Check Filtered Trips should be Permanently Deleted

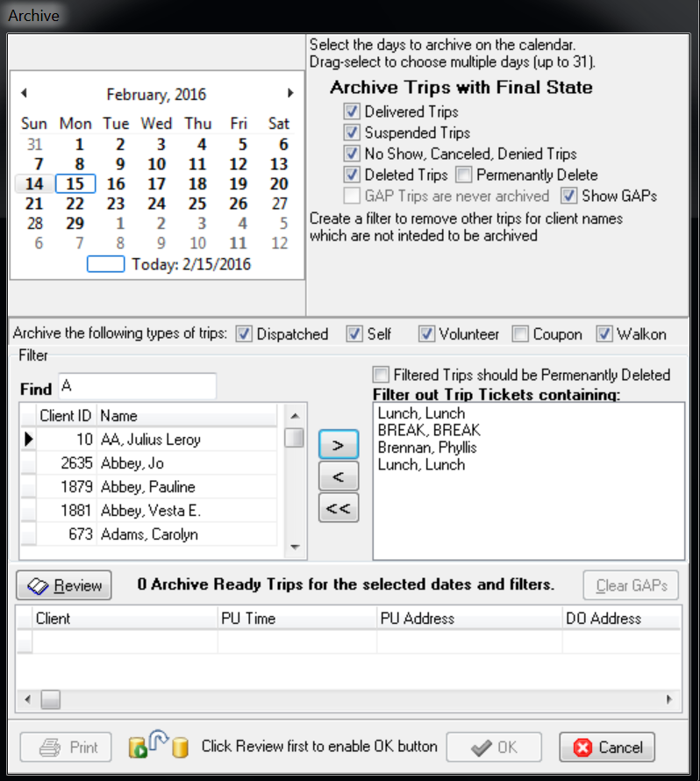(381, 375)
